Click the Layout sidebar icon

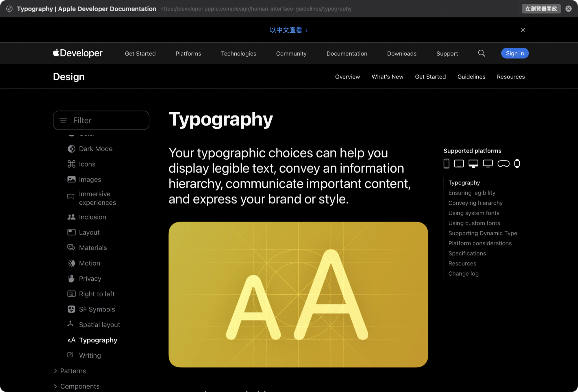[x=71, y=232]
